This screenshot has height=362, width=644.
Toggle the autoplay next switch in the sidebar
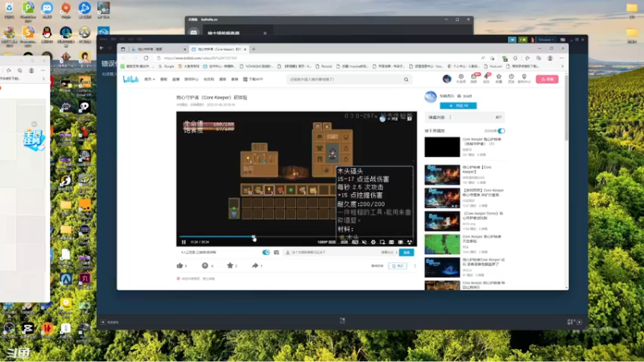pos(502,131)
